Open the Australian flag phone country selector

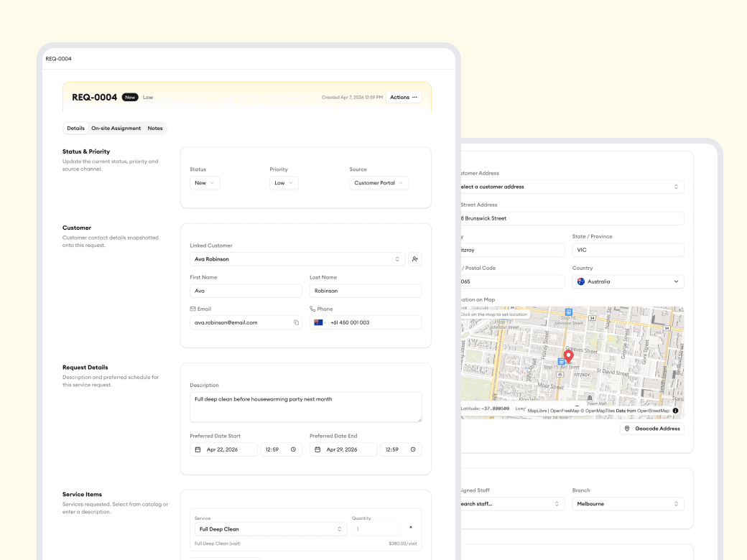click(x=320, y=322)
